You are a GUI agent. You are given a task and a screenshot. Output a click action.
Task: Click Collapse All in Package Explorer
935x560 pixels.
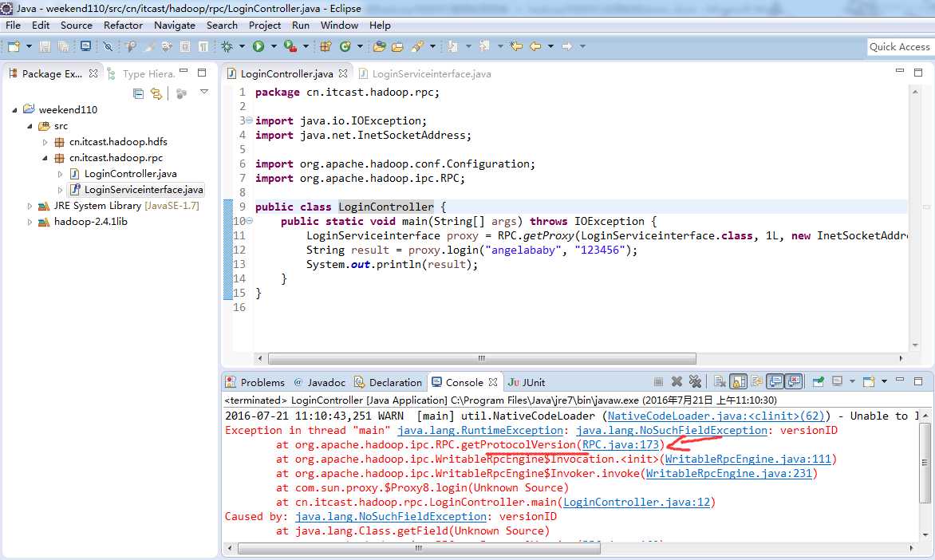pos(138,93)
